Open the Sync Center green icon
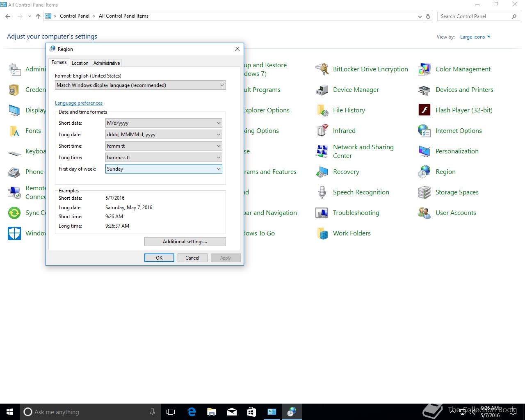 point(14,213)
